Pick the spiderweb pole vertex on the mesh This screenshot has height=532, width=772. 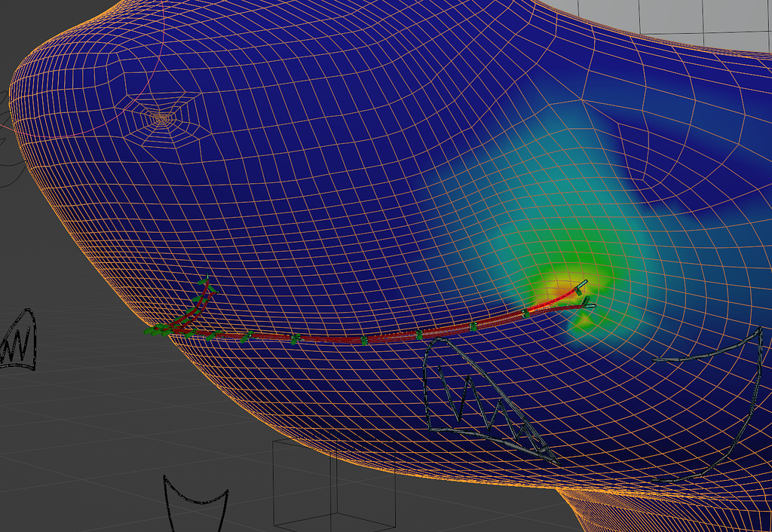pos(161,118)
